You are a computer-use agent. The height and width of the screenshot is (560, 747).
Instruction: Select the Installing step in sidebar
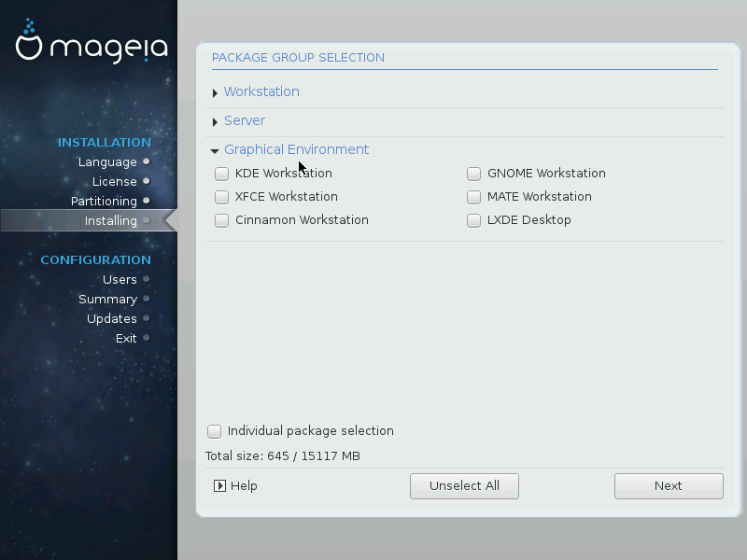pyautogui.click(x=110, y=220)
